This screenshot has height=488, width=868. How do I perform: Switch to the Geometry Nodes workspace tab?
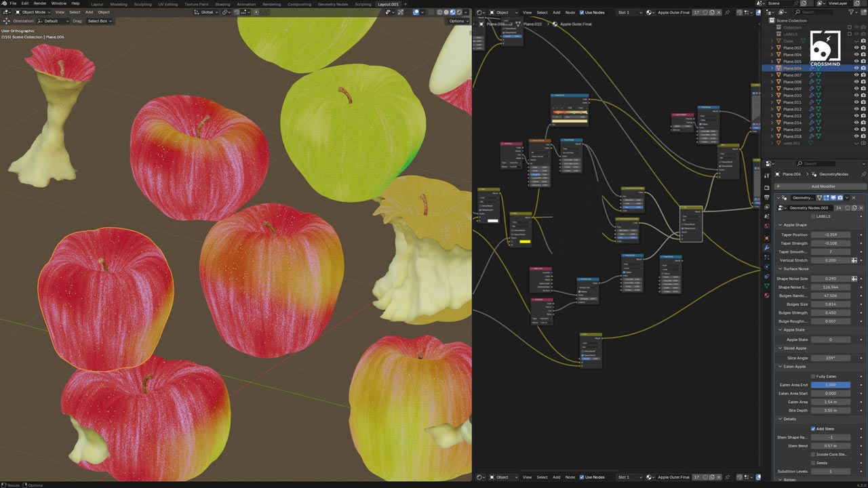332,4
